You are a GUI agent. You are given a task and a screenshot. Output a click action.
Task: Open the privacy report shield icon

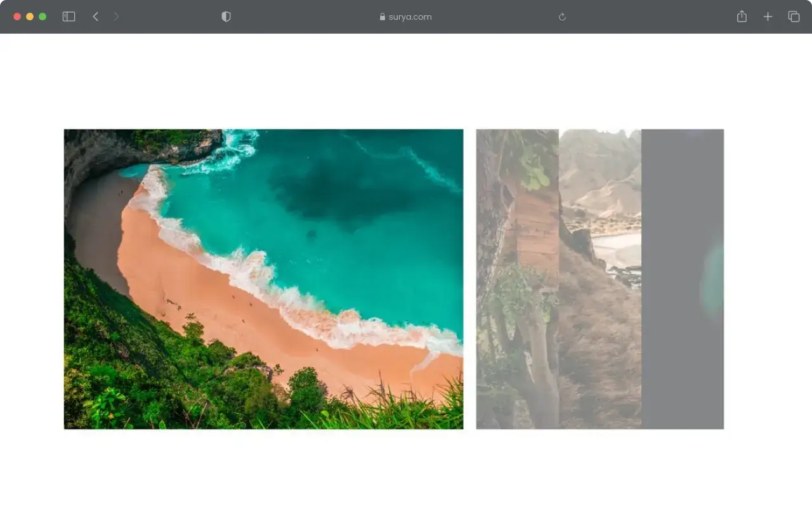tap(226, 16)
